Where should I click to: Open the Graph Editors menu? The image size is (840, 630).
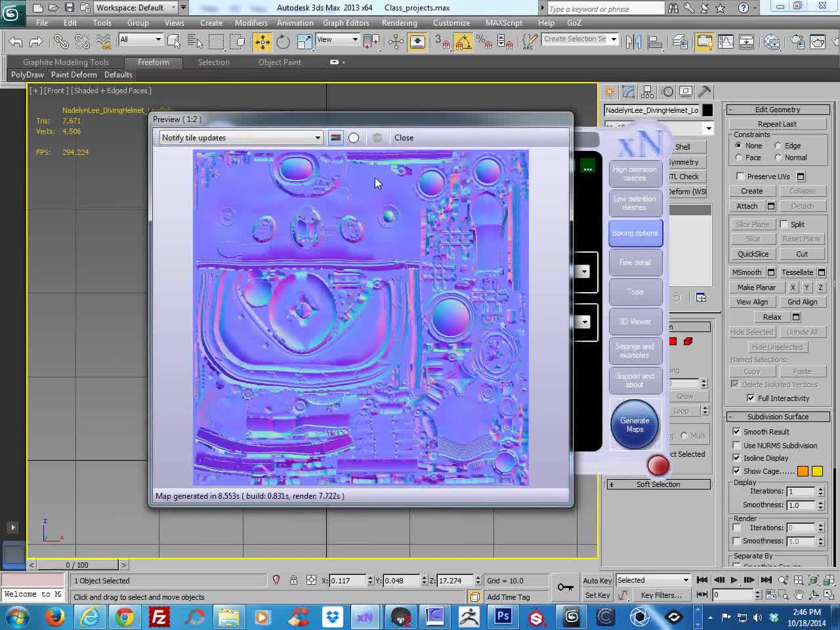point(346,22)
